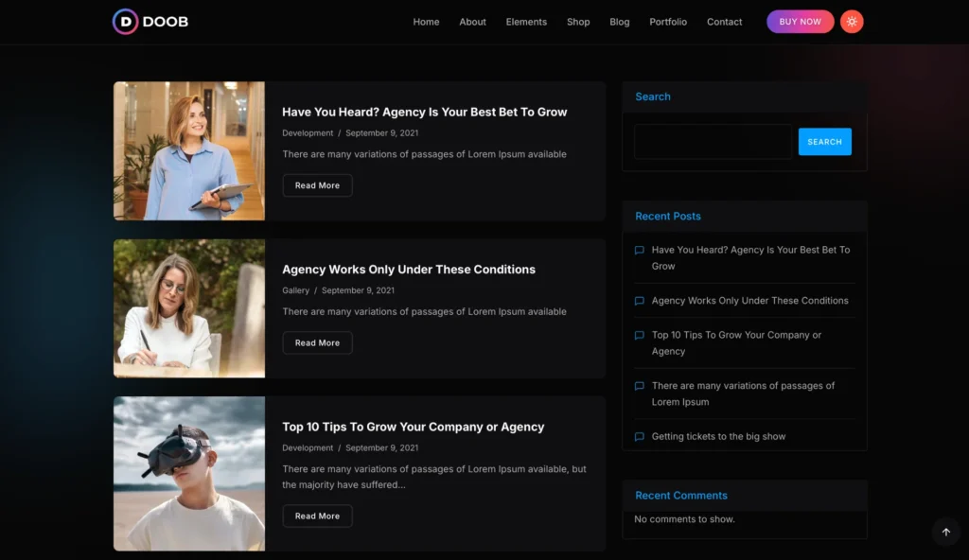Click comment icon beside 'Agency Works Only' recent post
Image resolution: width=969 pixels, height=560 pixels.
pos(640,301)
